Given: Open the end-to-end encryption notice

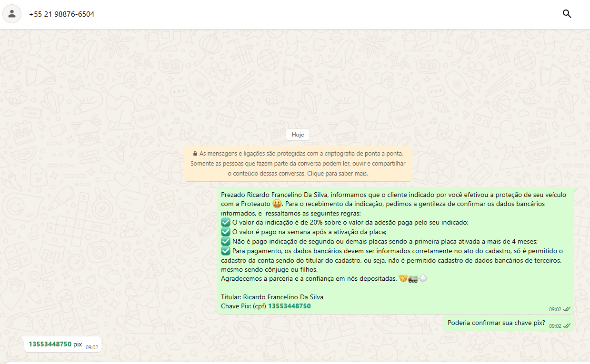Looking at the screenshot, I should click(x=298, y=164).
